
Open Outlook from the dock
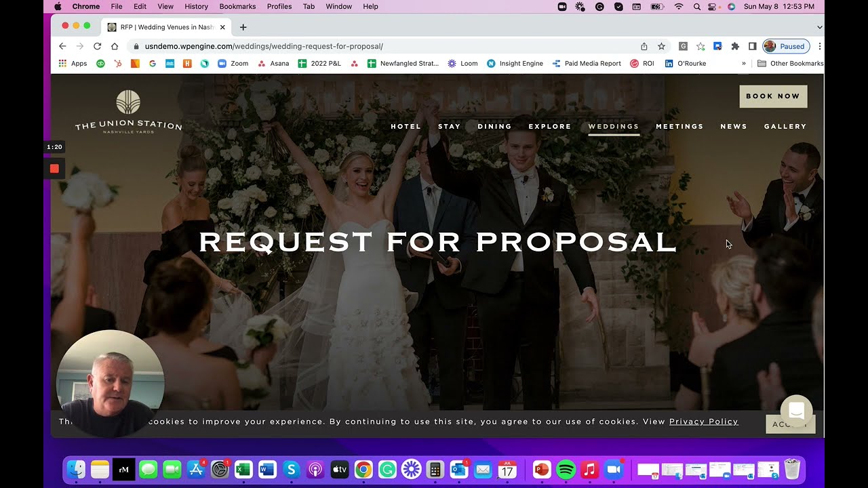459,469
